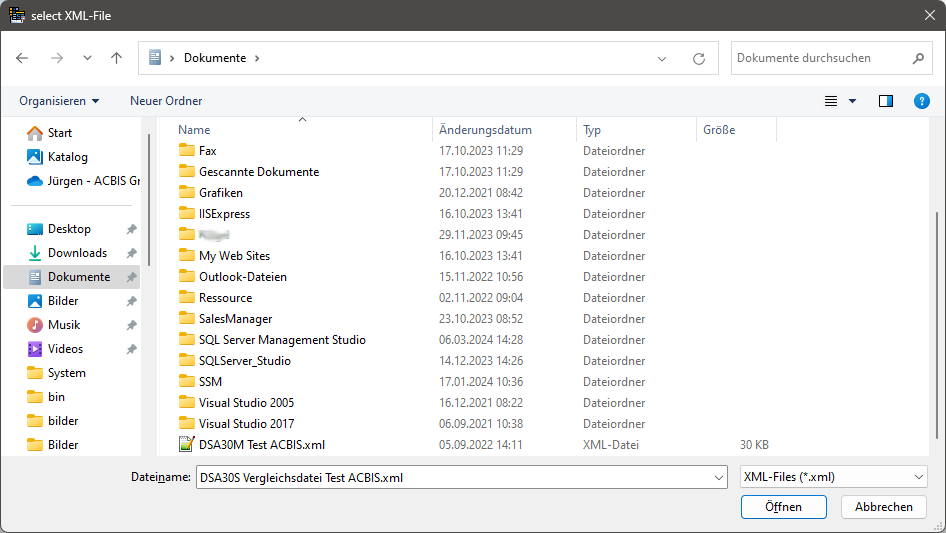946x533 pixels.
Task: Expand the chevron after Dokumente in path
Action: coord(257,58)
